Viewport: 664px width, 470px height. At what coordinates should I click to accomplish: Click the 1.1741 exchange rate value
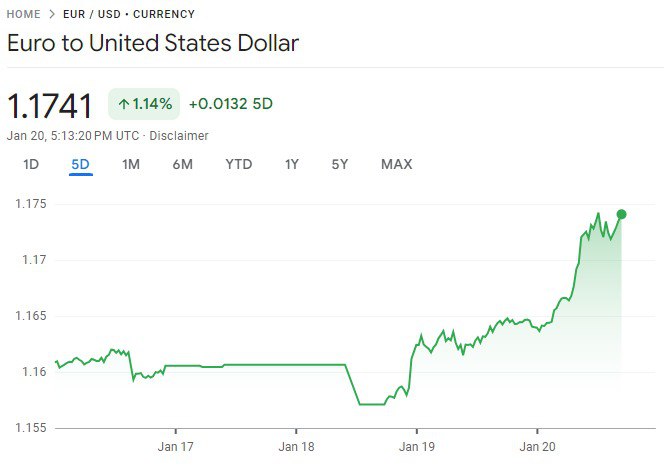tap(50, 105)
